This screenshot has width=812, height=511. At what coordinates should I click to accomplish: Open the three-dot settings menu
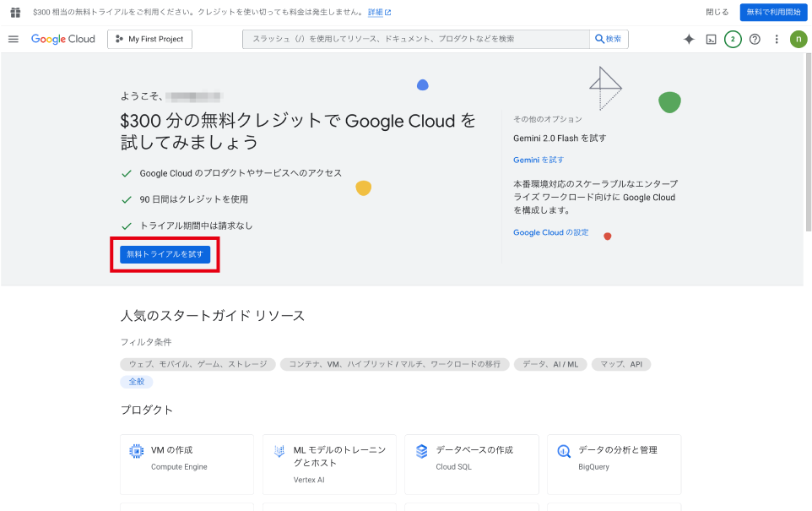(777, 39)
